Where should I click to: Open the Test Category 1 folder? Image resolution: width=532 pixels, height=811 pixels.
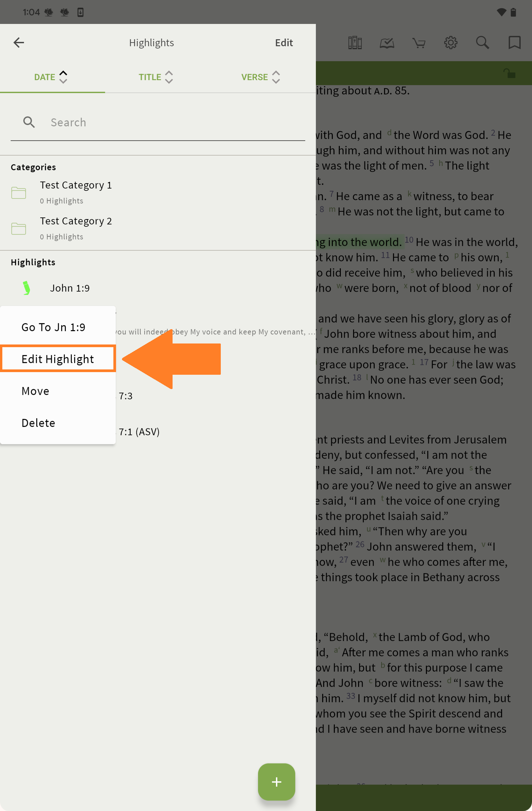coord(76,192)
